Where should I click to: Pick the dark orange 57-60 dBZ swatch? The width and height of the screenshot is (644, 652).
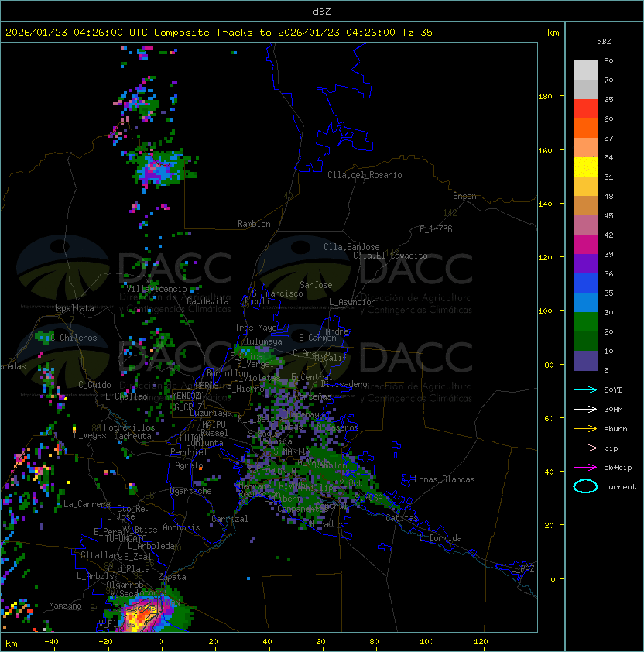coord(585,128)
